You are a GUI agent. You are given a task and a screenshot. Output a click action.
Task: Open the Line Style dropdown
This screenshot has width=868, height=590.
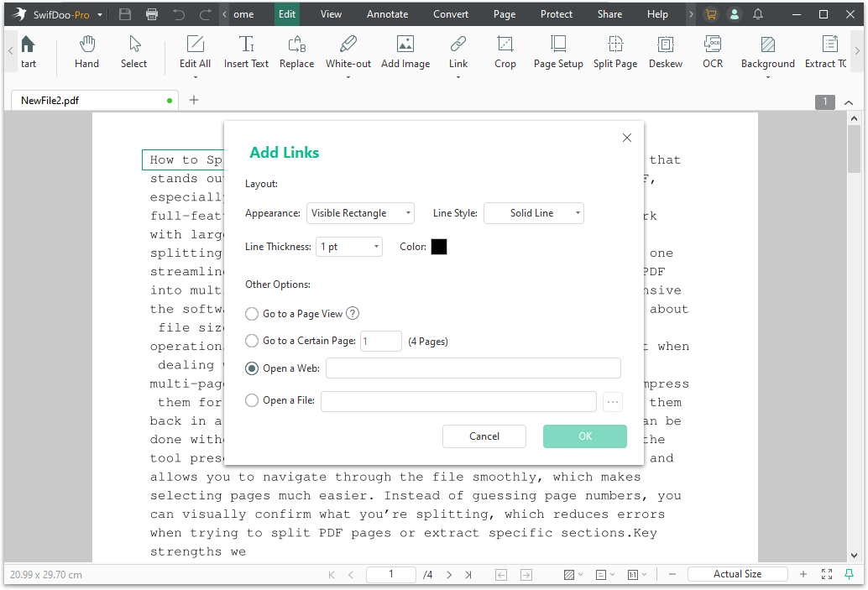click(x=533, y=213)
